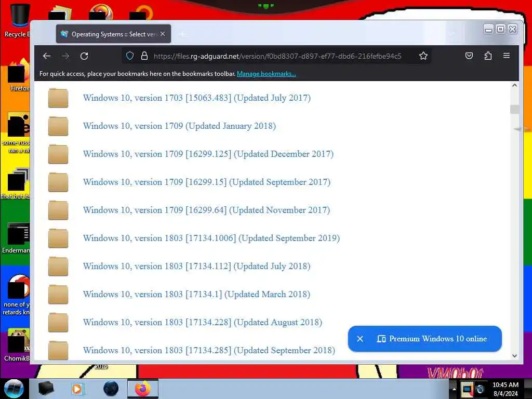
Task: Click folder icon for 1803 [17134.1006]
Action: (58, 238)
